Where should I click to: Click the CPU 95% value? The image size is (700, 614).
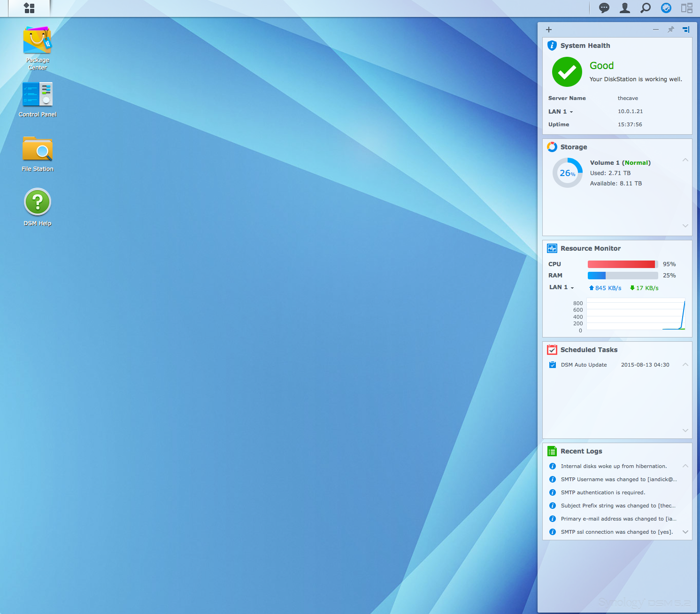coord(669,264)
